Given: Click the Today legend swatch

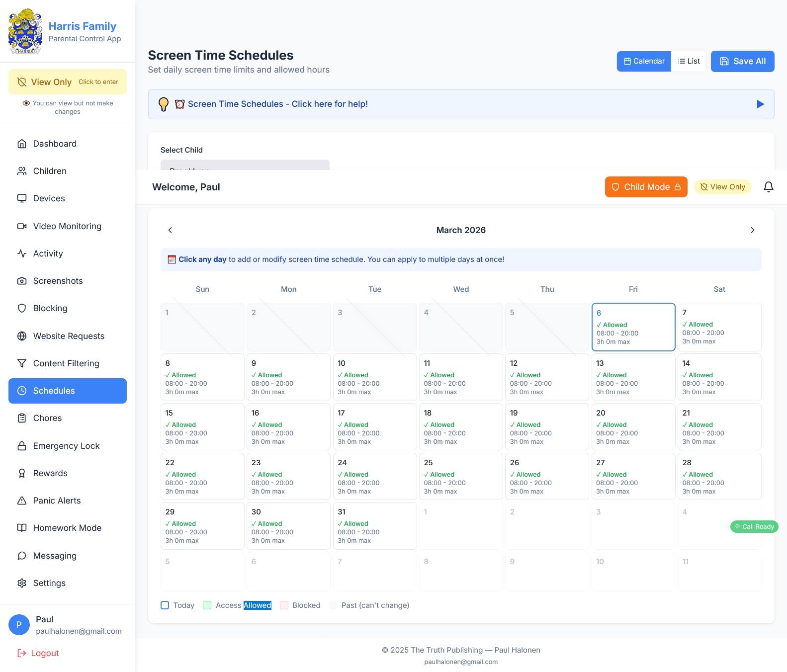Looking at the screenshot, I should 165,605.
